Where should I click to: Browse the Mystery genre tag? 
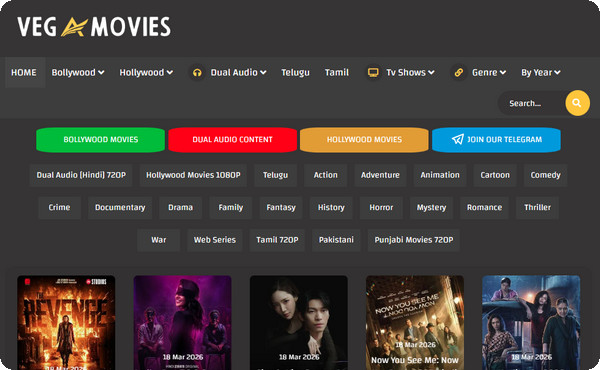432,208
